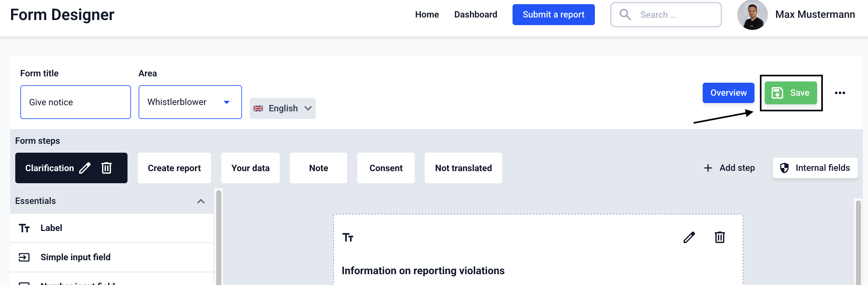The height and width of the screenshot is (285, 868).
Task: Save the form with Save button
Action: point(790,93)
